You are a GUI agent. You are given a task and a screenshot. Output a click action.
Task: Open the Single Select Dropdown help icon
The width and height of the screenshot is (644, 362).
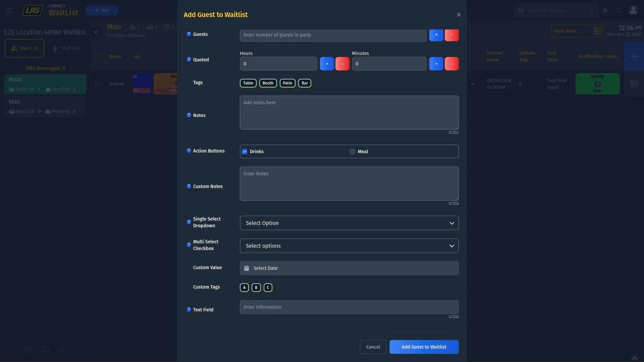pyautogui.click(x=189, y=222)
